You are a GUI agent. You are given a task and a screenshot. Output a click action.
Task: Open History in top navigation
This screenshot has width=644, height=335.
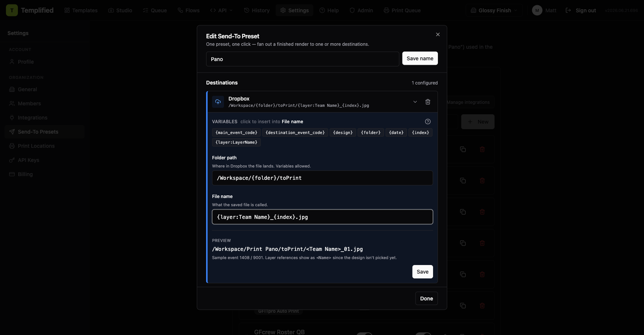257,10
